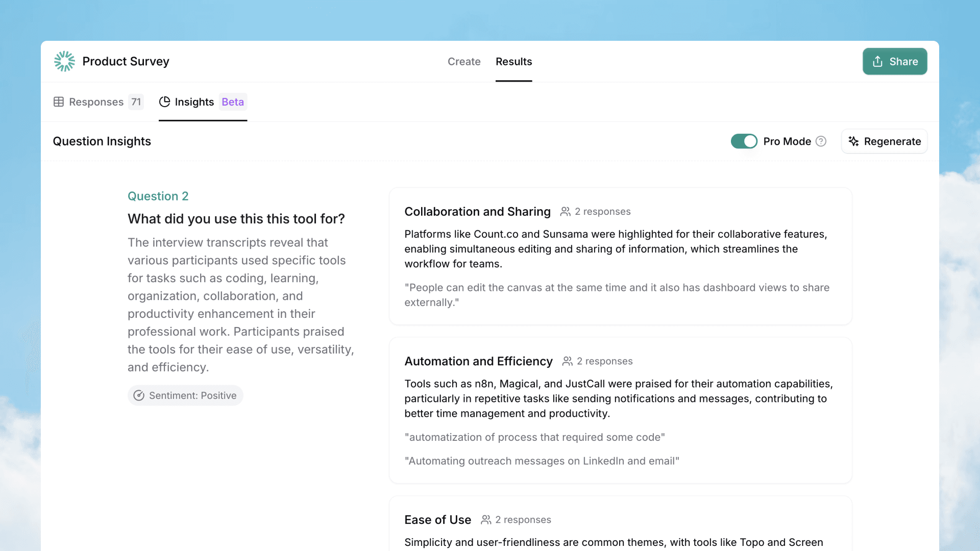Toggle the Ease of Use section visibility
Screen dimensions: 980x551
coord(437,519)
